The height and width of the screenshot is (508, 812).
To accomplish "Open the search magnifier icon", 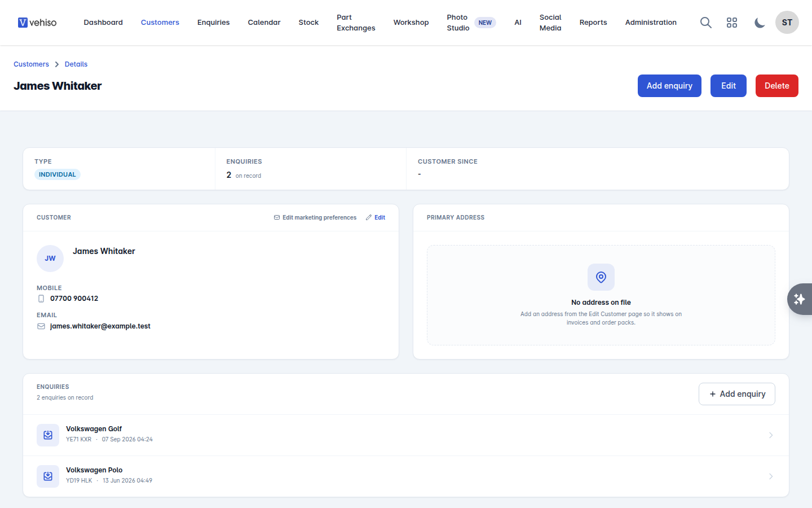I will 705,23.
